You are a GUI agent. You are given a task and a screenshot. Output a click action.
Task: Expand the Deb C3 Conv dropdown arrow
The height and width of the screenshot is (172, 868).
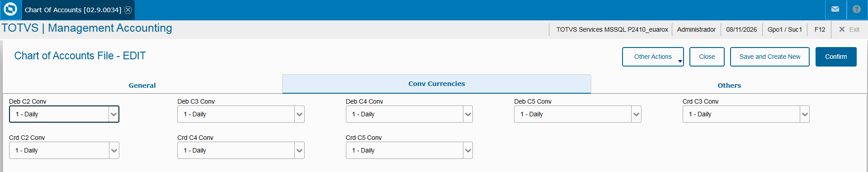pos(299,114)
